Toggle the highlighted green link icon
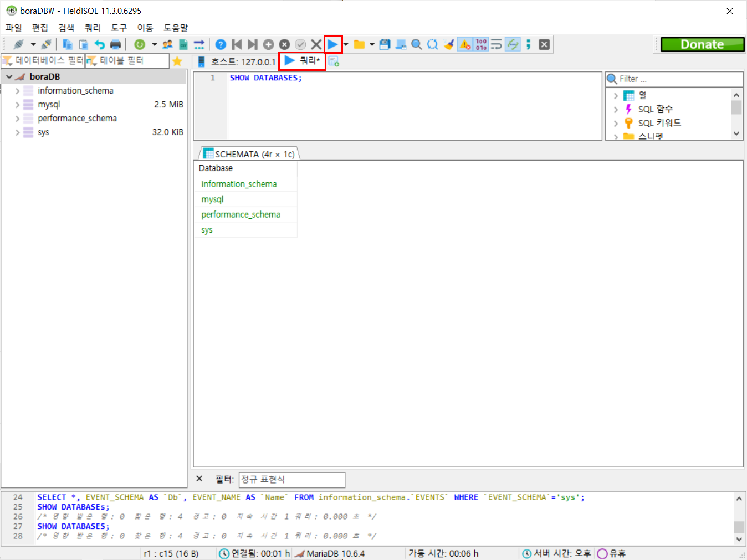This screenshot has width=747, height=560. tap(513, 44)
